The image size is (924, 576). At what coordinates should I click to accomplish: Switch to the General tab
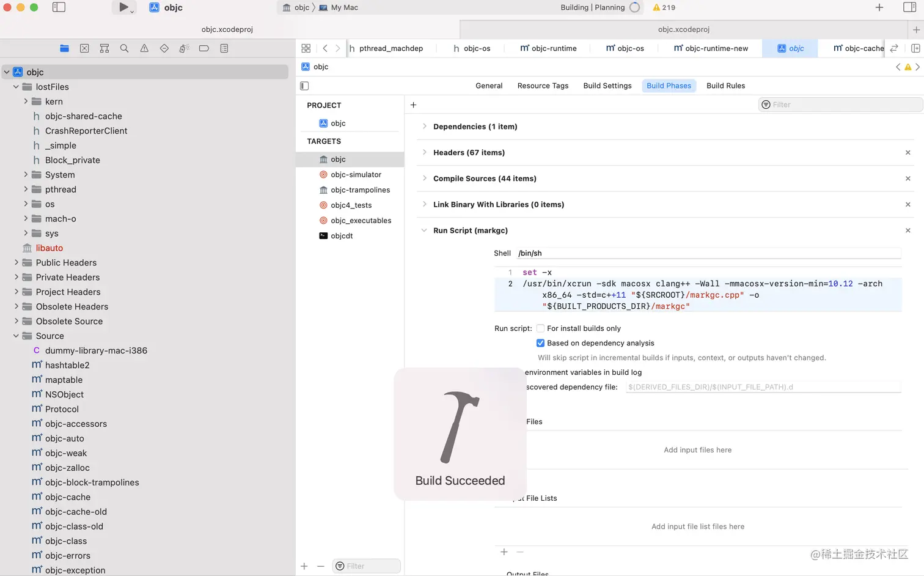489,86
